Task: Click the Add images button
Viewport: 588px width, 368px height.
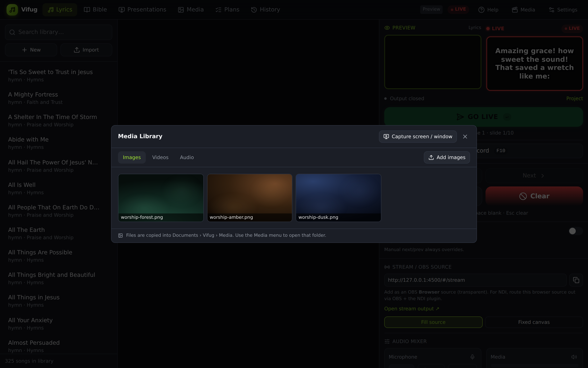Action: click(447, 157)
